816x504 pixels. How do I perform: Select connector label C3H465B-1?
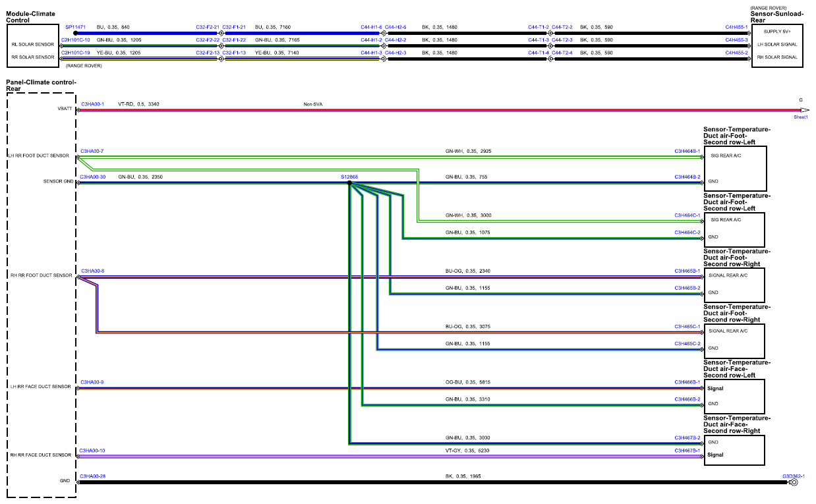(687, 271)
